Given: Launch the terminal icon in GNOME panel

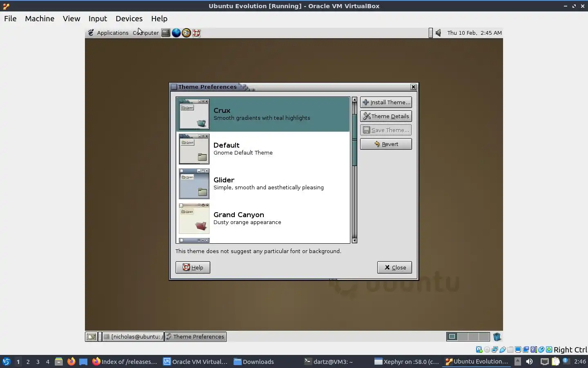Looking at the screenshot, I should 166,33.
